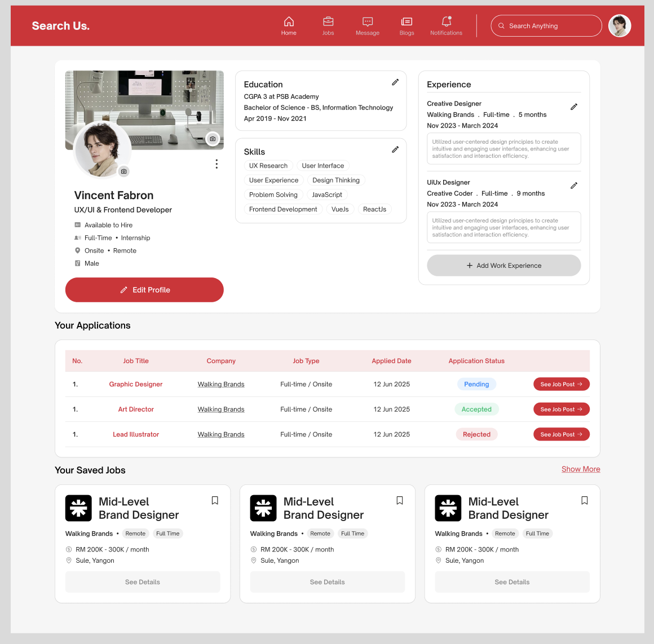Open the three-dot profile options menu

(x=216, y=164)
